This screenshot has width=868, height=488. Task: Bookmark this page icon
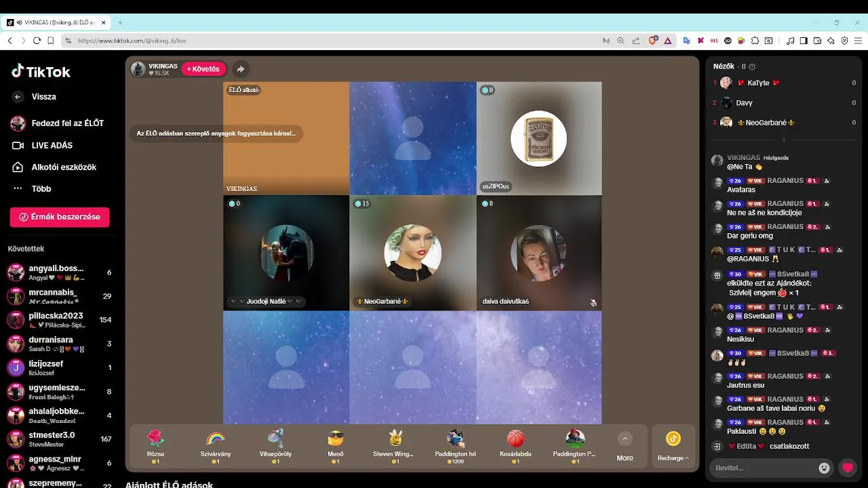pos(51,41)
